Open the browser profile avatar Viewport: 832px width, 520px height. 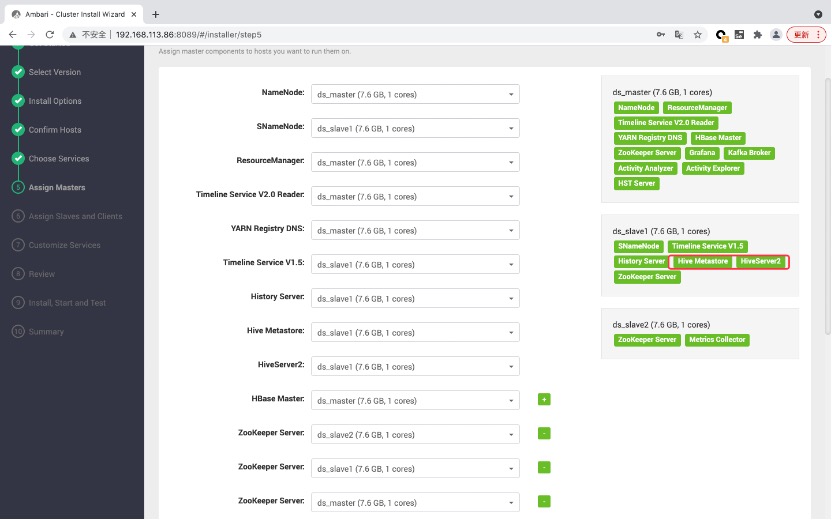coord(776,34)
